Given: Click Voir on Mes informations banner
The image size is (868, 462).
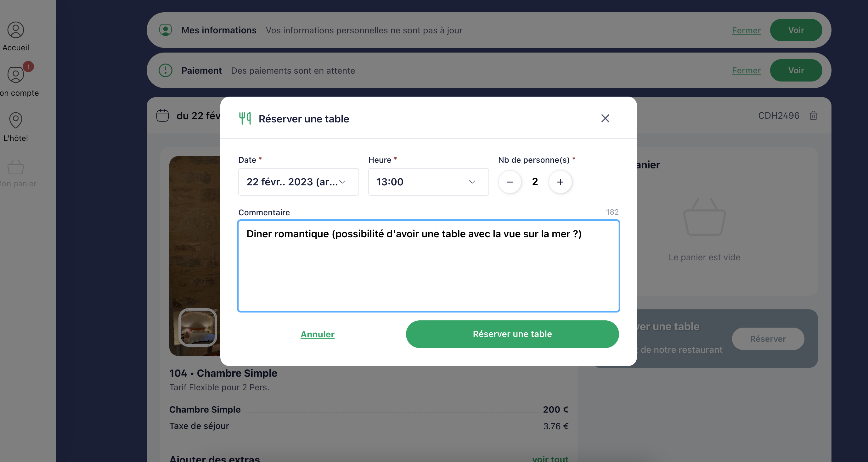Looking at the screenshot, I should [x=796, y=30].
